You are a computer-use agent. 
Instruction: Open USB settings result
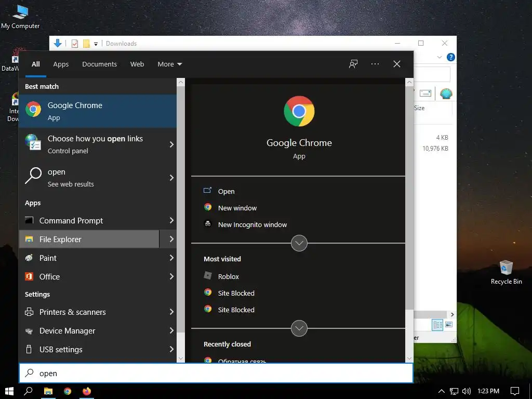click(x=89, y=349)
